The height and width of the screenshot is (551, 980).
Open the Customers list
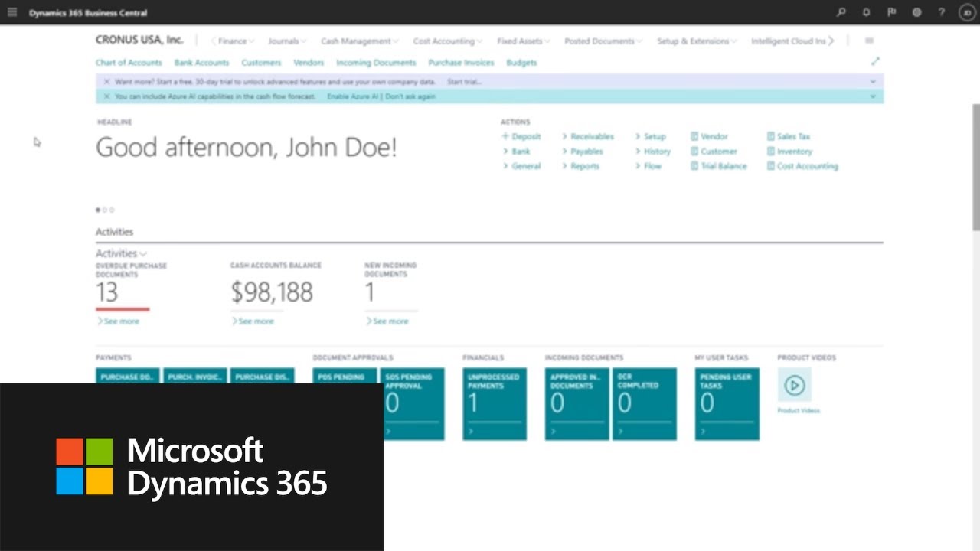coord(261,63)
